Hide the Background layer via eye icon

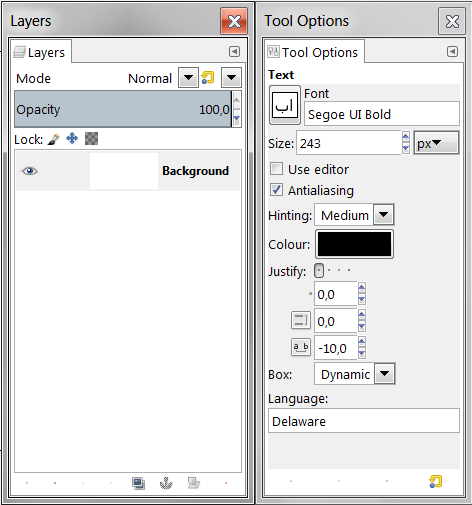pyautogui.click(x=30, y=171)
